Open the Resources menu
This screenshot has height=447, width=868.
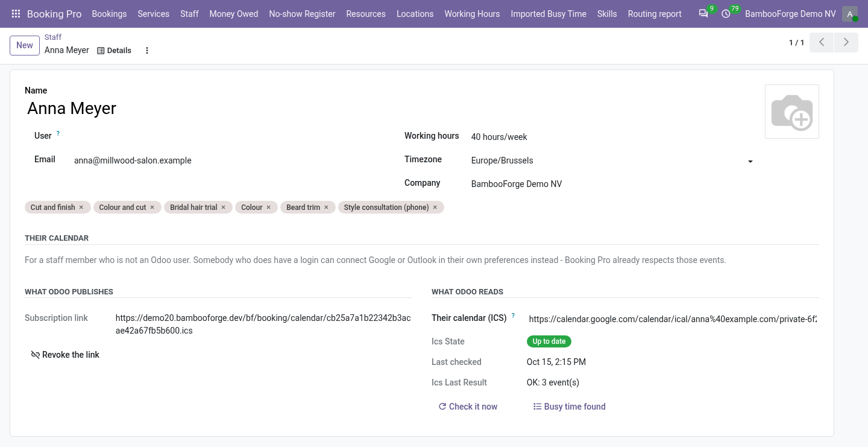coord(366,13)
